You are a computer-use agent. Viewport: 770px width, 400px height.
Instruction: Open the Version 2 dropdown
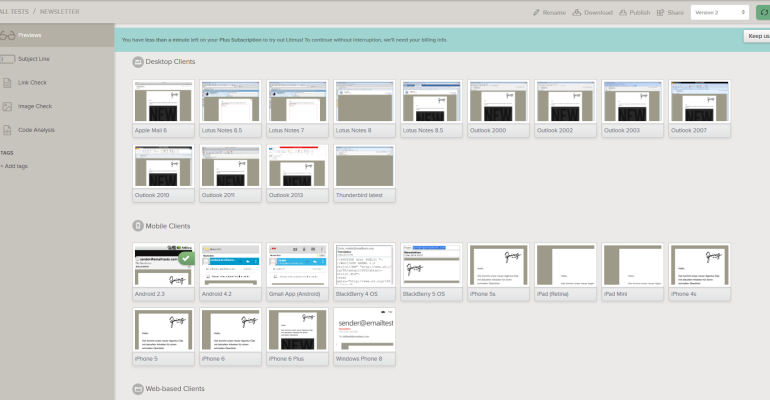click(719, 12)
